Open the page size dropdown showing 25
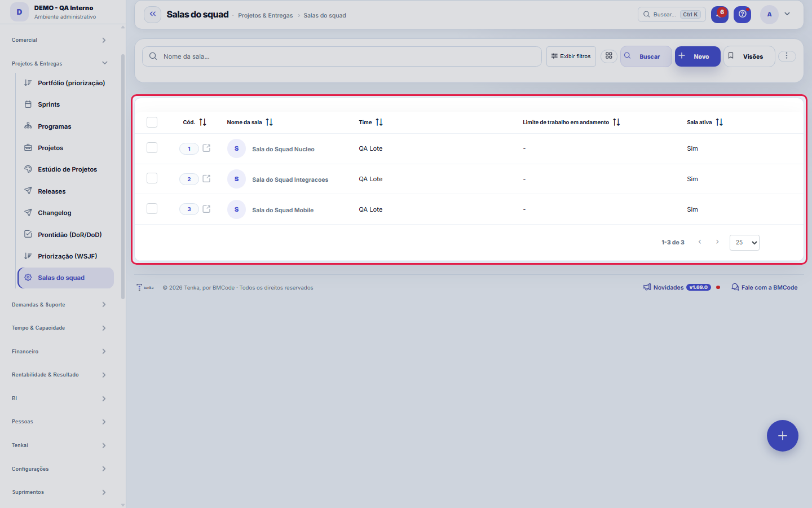Image resolution: width=812 pixels, height=508 pixels. 744,242
